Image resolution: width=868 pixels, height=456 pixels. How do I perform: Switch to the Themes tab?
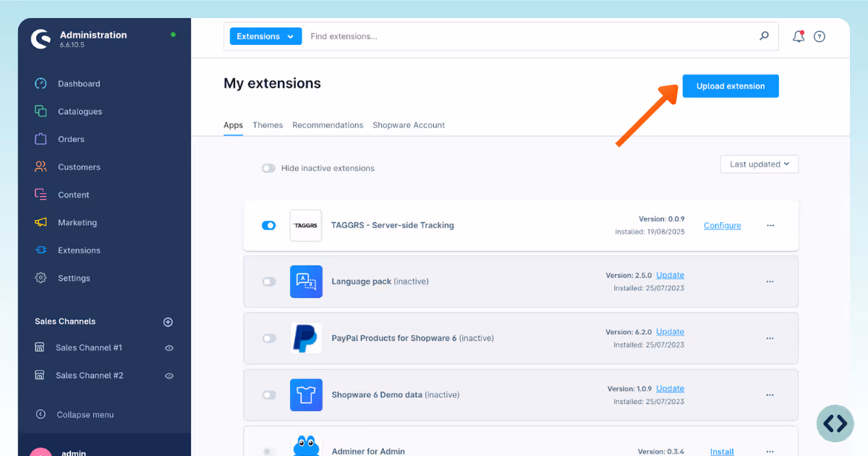tap(268, 125)
